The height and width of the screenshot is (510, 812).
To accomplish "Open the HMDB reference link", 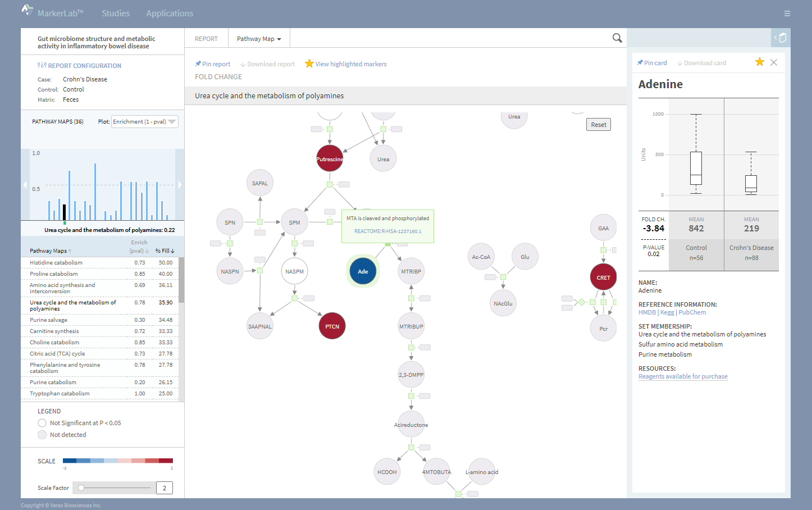I will click(x=646, y=312).
